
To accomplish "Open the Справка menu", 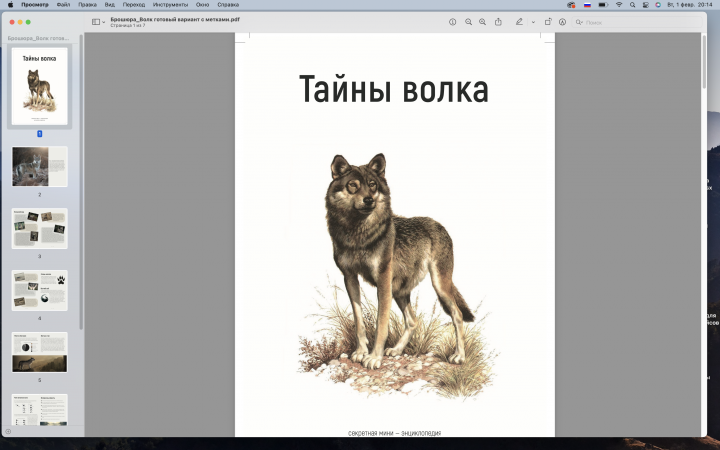I will coord(228,5).
